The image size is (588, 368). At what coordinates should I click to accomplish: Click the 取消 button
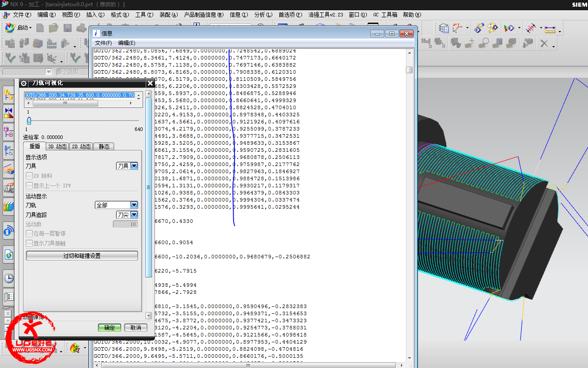(136, 328)
